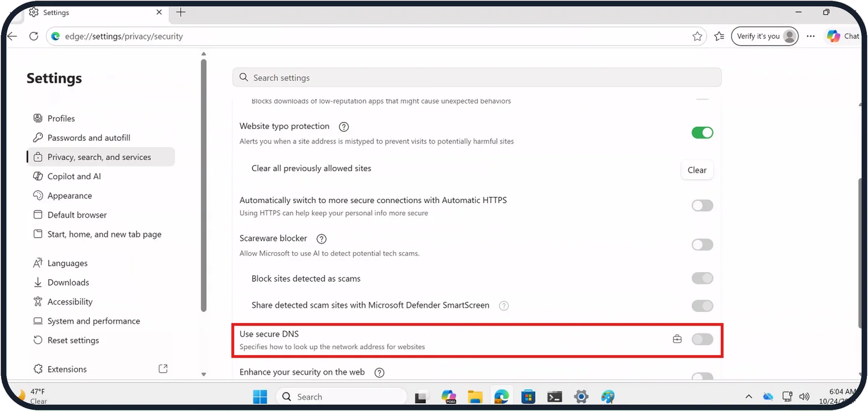Click the browser back arrow
Image resolution: width=868 pixels, height=411 pixels.
pyautogui.click(x=12, y=36)
